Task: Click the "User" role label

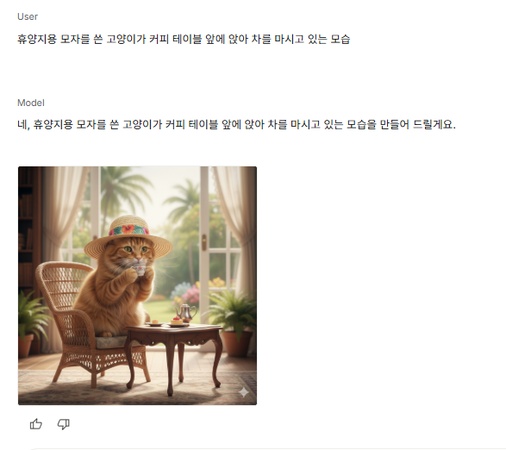Action: (x=27, y=17)
